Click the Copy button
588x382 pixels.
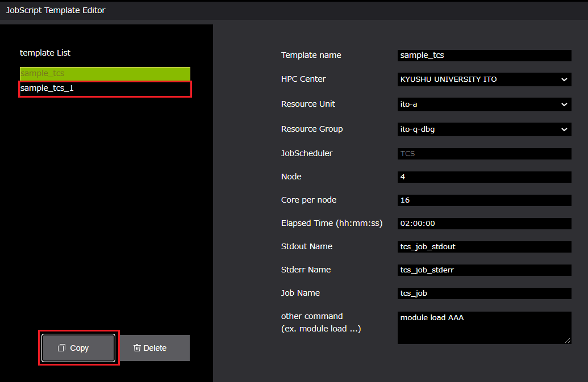(x=78, y=348)
